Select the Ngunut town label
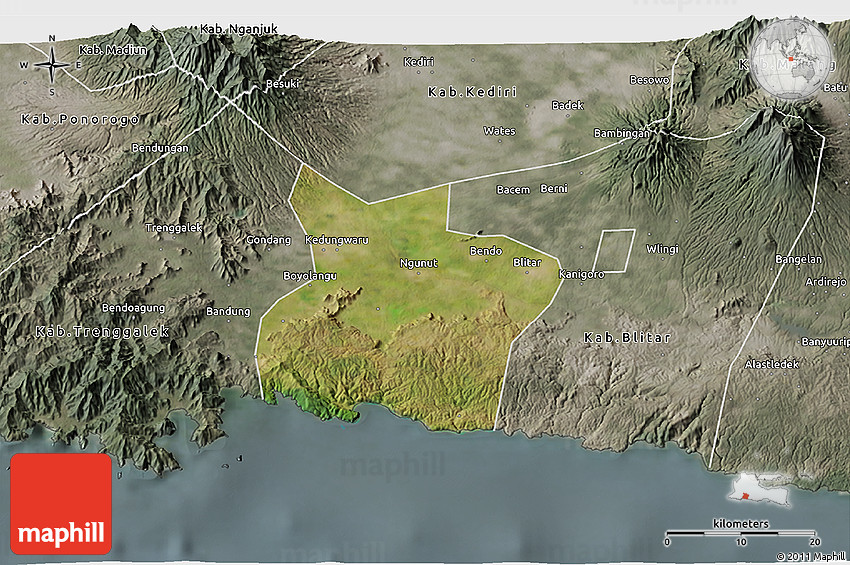The width and height of the screenshot is (850, 565). click(x=418, y=263)
